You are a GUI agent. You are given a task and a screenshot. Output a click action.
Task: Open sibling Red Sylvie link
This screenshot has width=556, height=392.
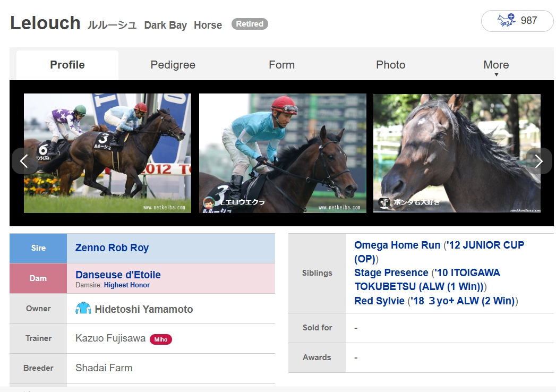click(x=379, y=301)
